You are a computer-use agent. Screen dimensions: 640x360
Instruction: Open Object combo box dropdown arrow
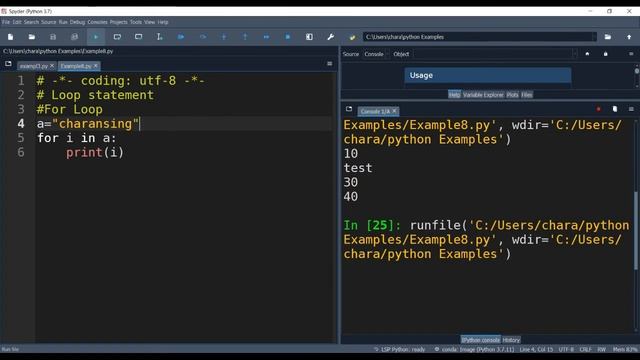(575, 54)
